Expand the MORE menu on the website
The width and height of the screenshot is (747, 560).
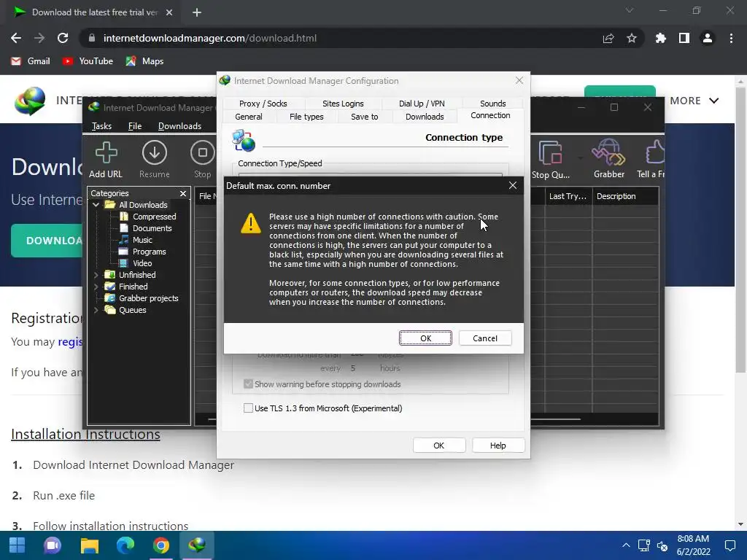coord(694,101)
